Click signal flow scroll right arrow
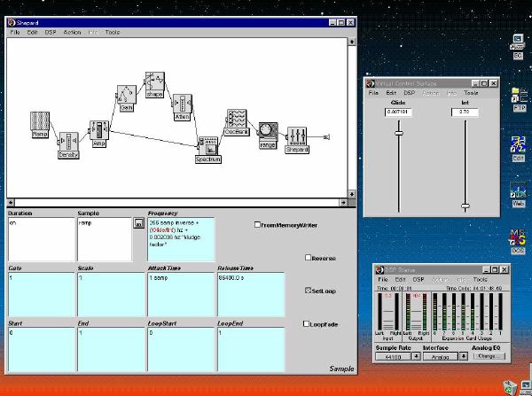This screenshot has height=396, width=532. tap(343, 202)
